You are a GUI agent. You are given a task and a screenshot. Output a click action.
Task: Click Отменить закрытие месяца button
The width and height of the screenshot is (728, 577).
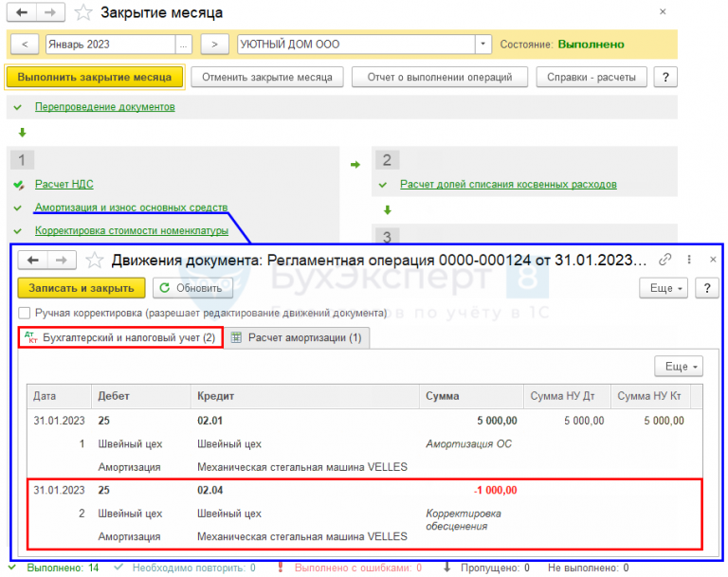[267, 77]
